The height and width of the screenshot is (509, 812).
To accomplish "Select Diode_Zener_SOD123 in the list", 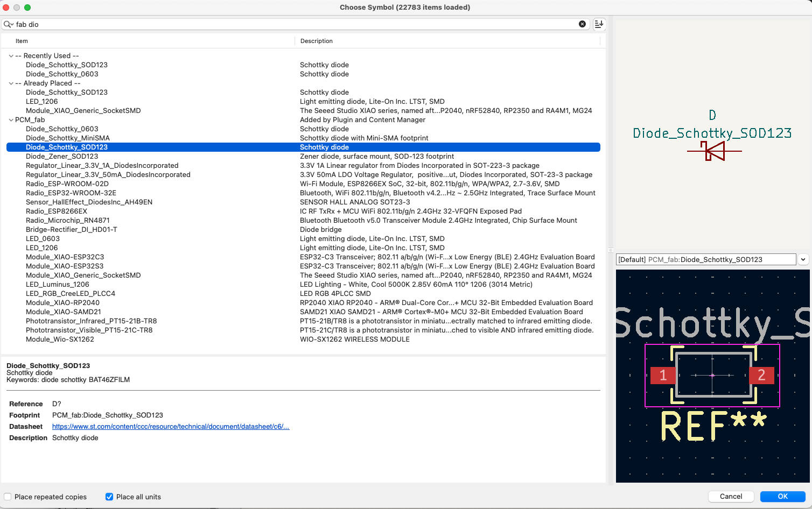I will pyautogui.click(x=62, y=157).
